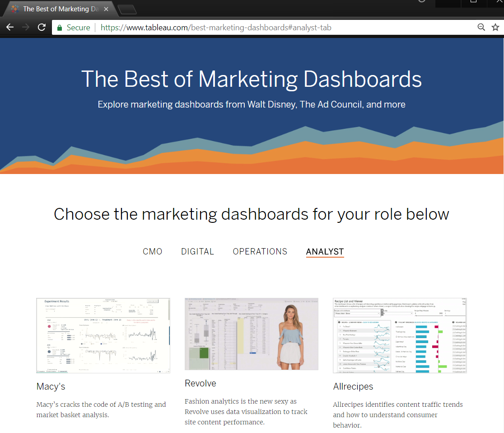The height and width of the screenshot is (433, 504).
Task: Open the Revolve dashboard link
Action: coord(200,383)
